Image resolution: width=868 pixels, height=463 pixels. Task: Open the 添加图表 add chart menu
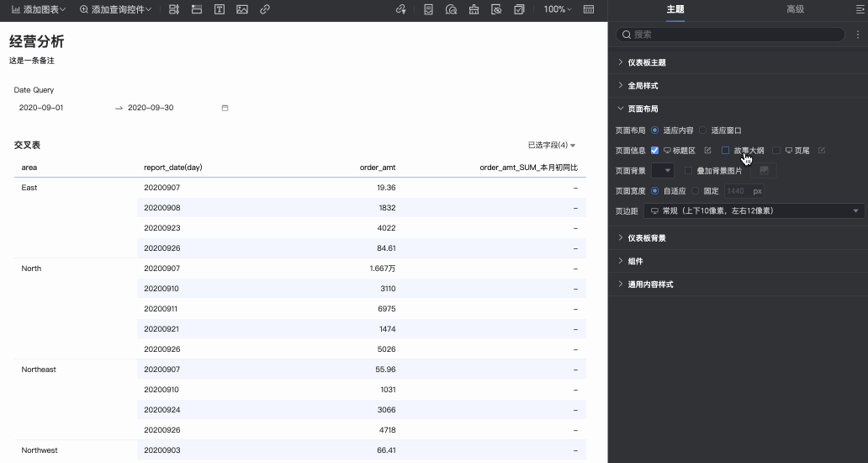[x=39, y=9]
